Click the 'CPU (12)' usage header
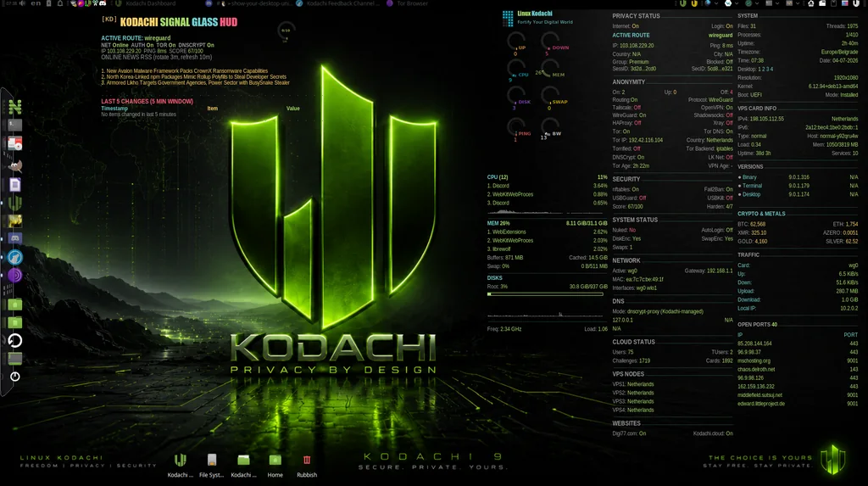The height and width of the screenshot is (486, 868). [x=497, y=177]
